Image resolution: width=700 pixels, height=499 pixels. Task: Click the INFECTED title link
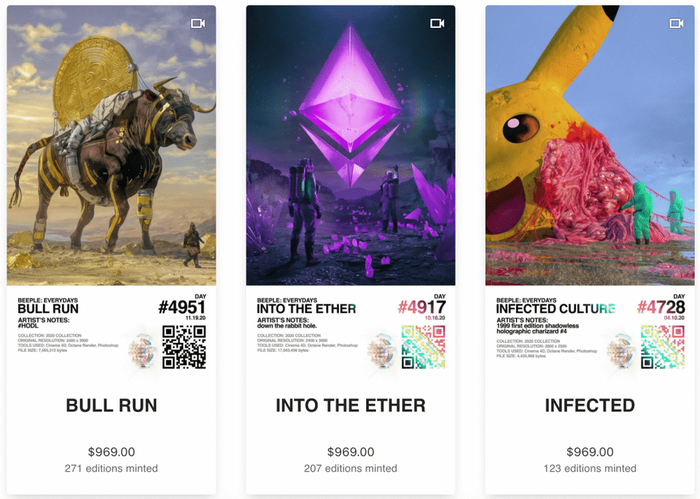pos(590,405)
